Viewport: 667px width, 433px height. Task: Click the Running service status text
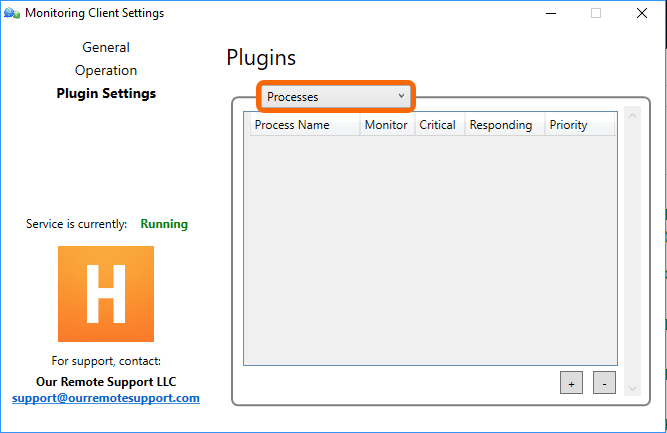point(164,224)
